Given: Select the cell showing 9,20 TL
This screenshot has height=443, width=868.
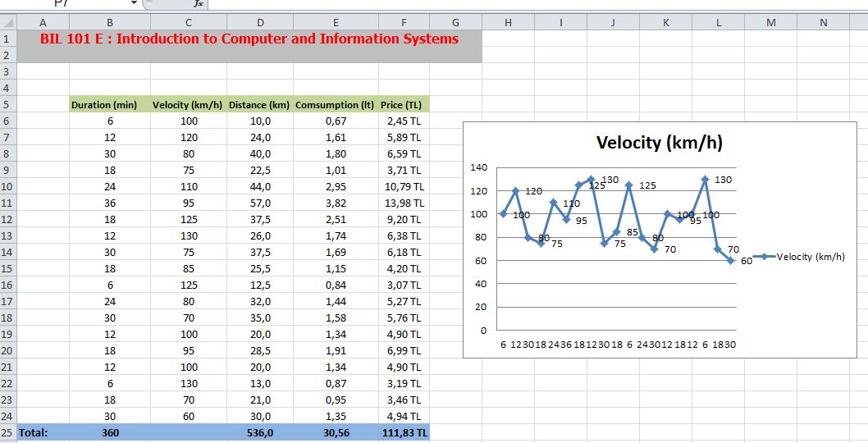Looking at the screenshot, I should pyautogui.click(x=404, y=219).
